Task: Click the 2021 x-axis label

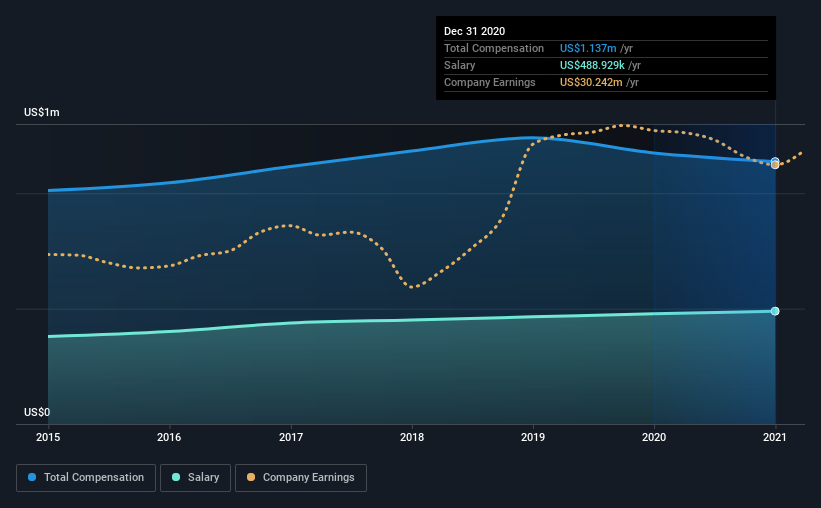Action: coord(775,437)
